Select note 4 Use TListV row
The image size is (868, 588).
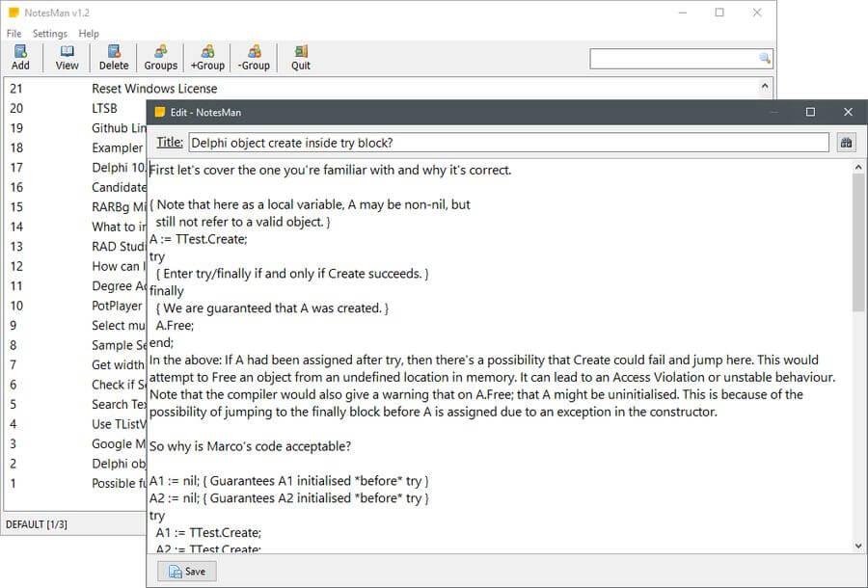[x=76, y=424]
